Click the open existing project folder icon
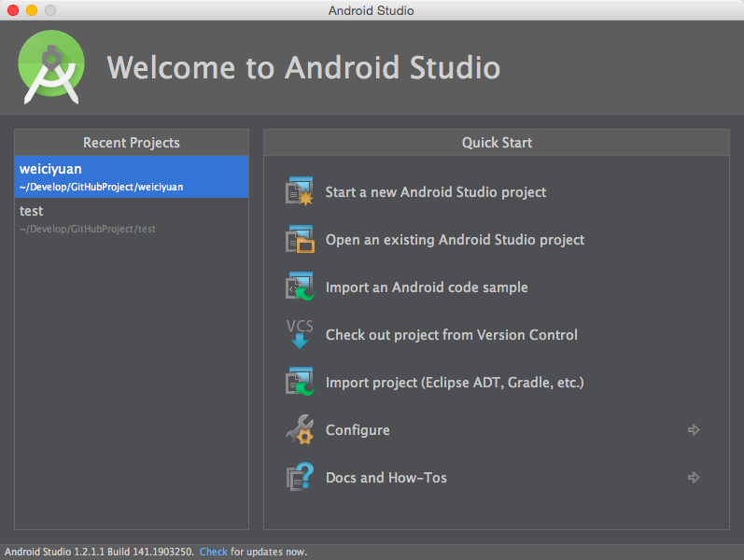This screenshot has width=744, height=560. (300, 239)
